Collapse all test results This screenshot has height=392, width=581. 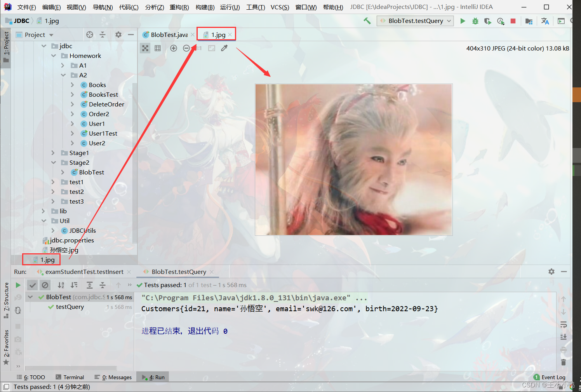(103, 285)
